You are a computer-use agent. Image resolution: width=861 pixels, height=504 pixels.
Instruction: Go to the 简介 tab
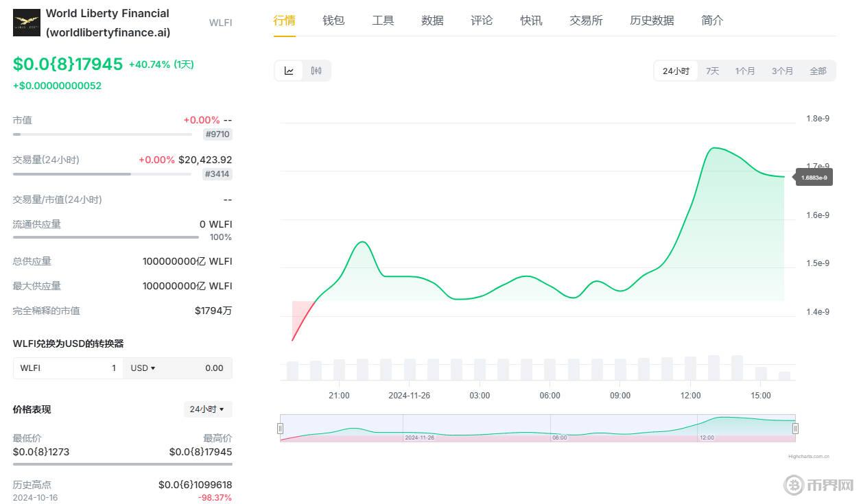(712, 21)
